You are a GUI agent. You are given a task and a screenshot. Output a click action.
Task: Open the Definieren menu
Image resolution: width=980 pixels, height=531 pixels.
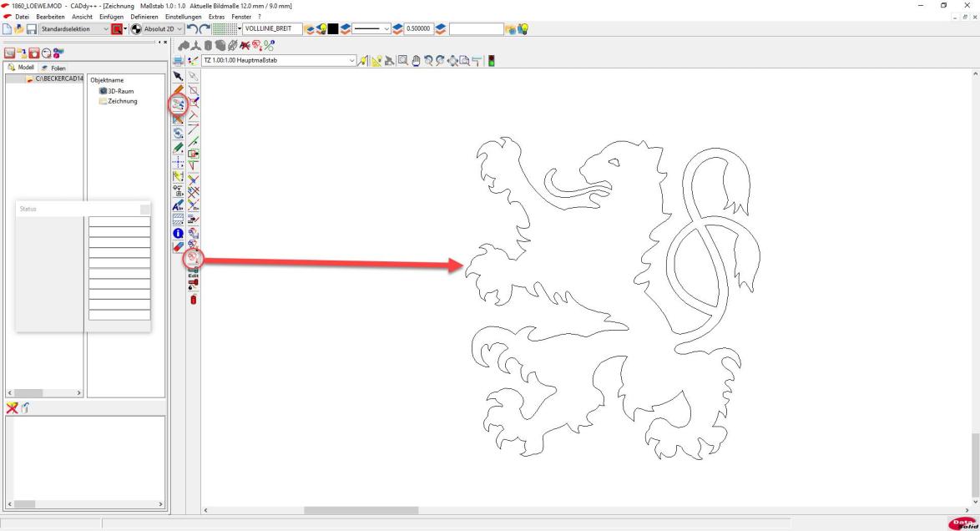coord(144,17)
